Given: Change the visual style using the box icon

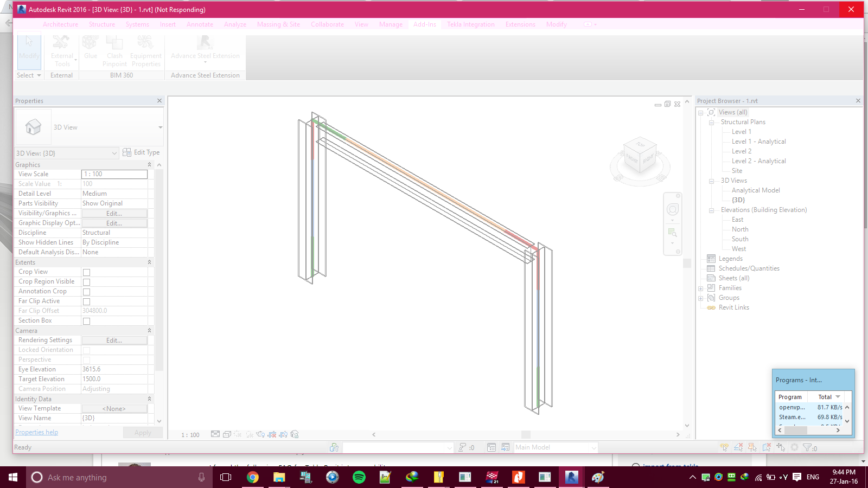Looking at the screenshot, I should (x=227, y=434).
